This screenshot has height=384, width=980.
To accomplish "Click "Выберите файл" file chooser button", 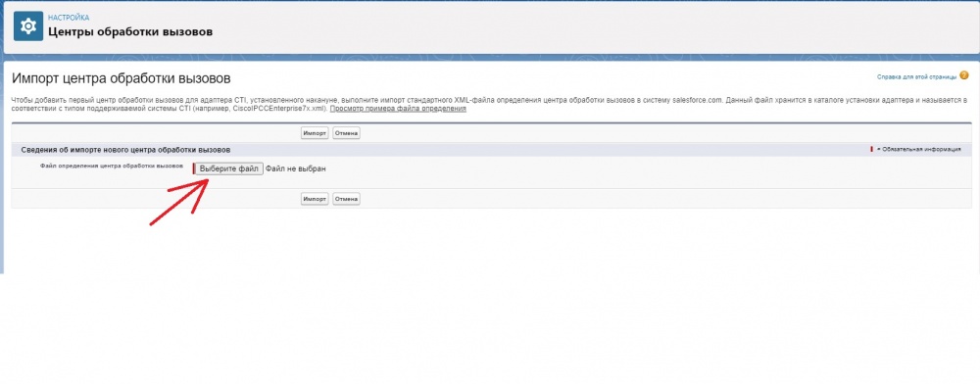I will [x=228, y=168].
